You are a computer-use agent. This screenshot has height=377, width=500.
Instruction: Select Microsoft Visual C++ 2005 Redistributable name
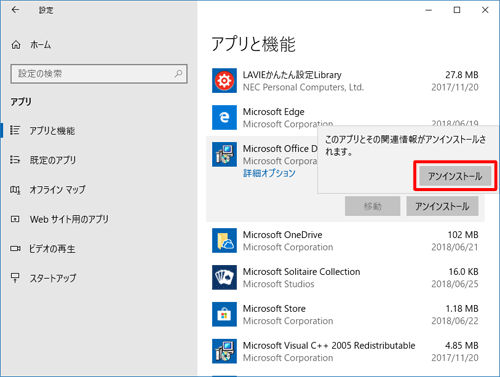coord(329,345)
